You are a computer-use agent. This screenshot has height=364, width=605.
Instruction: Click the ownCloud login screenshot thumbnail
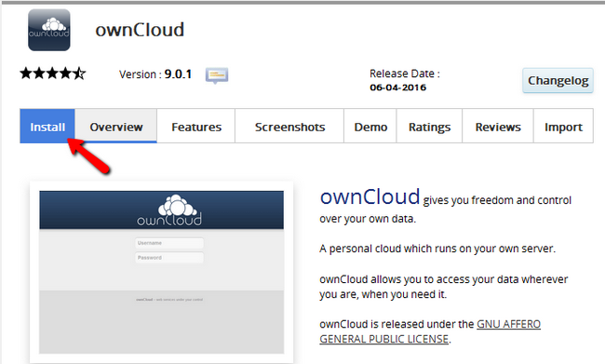pos(161,272)
